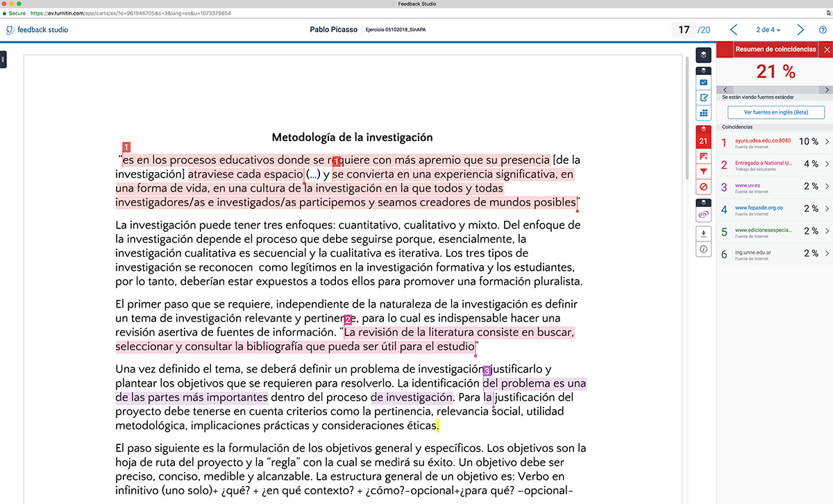The image size is (833, 504).
Task: Click the green 'Secure' lock indicator
Action: (x=14, y=13)
